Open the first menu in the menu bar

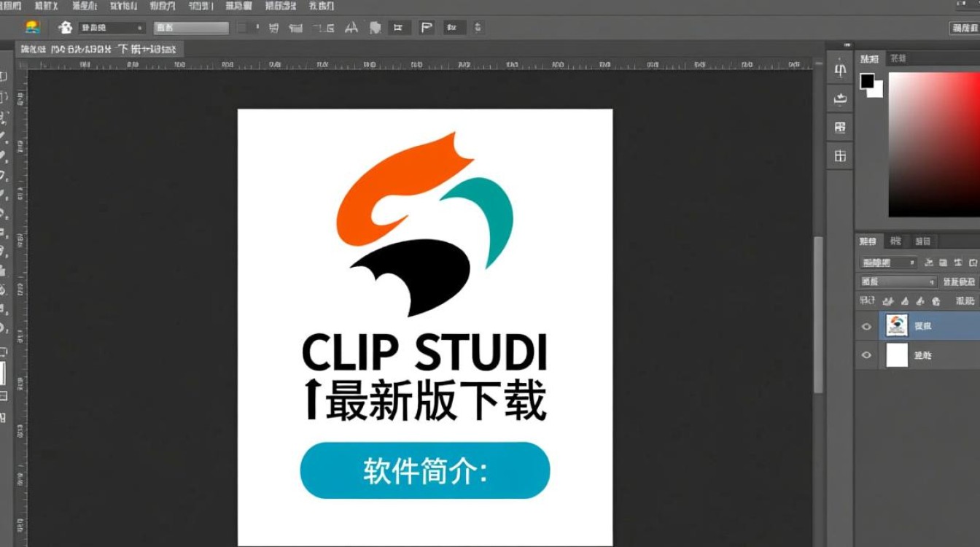coord(11,6)
